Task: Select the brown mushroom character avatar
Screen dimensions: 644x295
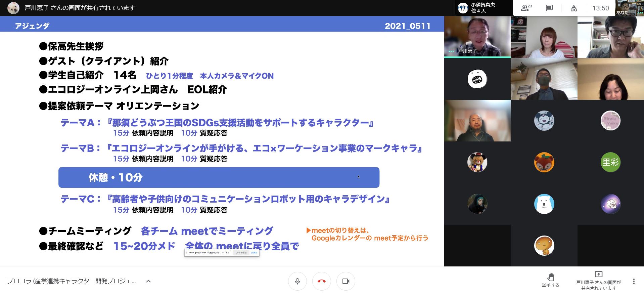Action: tap(544, 246)
